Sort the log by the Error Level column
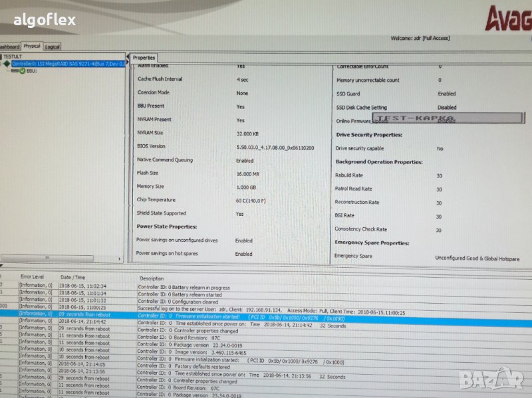 (32, 276)
